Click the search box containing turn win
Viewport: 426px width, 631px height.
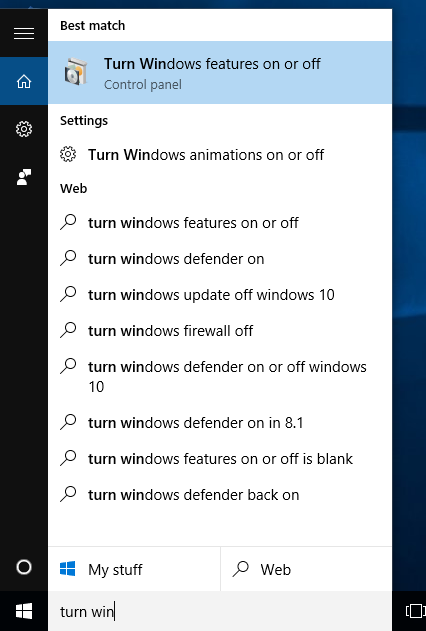pyautogui.click(x=220, y=611)
